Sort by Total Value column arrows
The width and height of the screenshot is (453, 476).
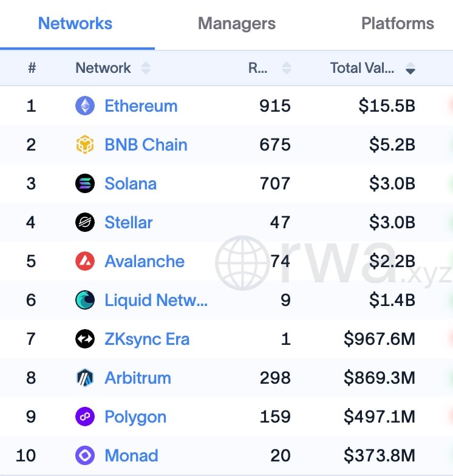410,68
